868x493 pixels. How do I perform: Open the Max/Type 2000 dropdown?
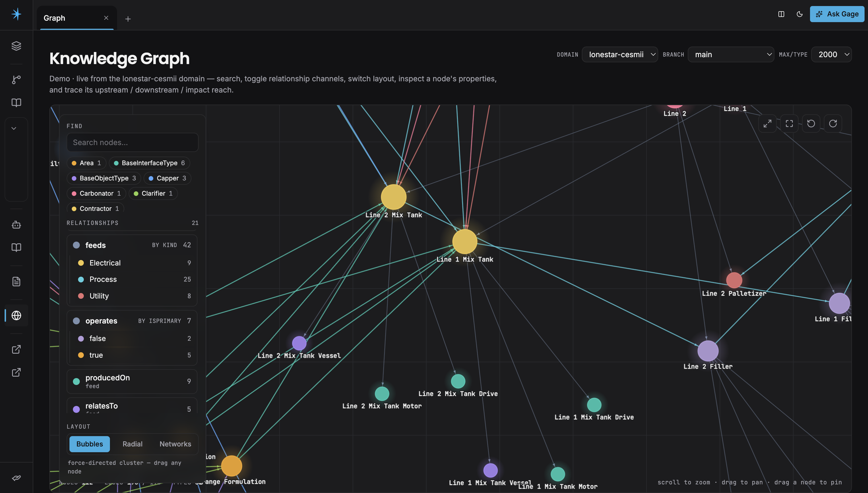point(831,55)
